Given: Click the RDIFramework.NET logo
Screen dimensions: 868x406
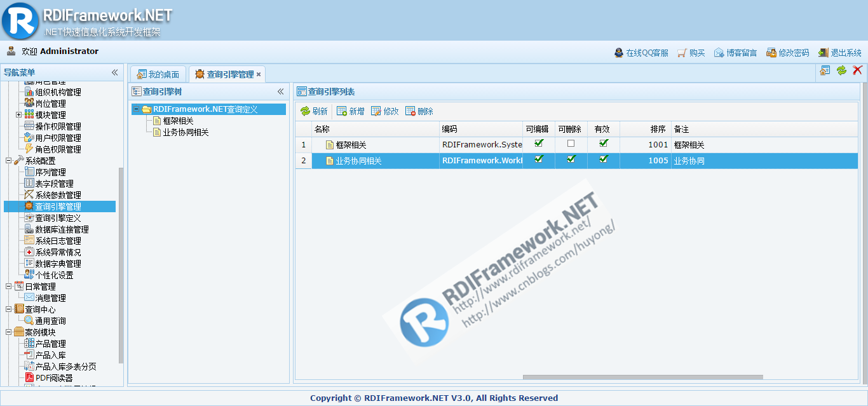Looking at the screenshot, I should pyautogui.click(x=20, y=20).
